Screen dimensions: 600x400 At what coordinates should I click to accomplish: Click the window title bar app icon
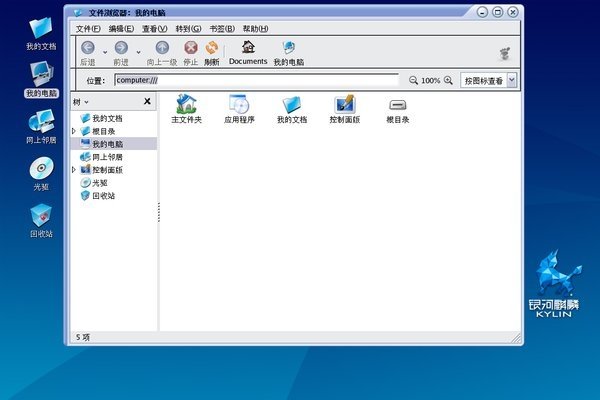(x=78, y=13)
